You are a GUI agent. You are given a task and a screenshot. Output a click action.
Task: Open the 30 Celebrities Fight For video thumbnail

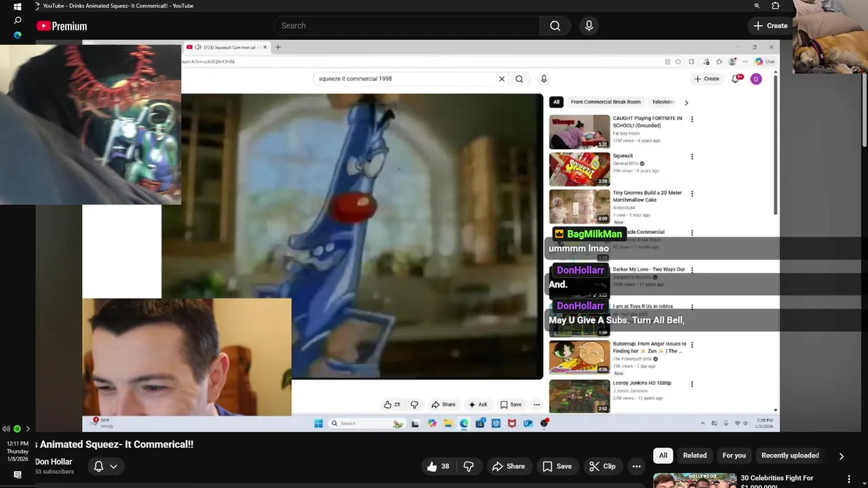point(694,481)
